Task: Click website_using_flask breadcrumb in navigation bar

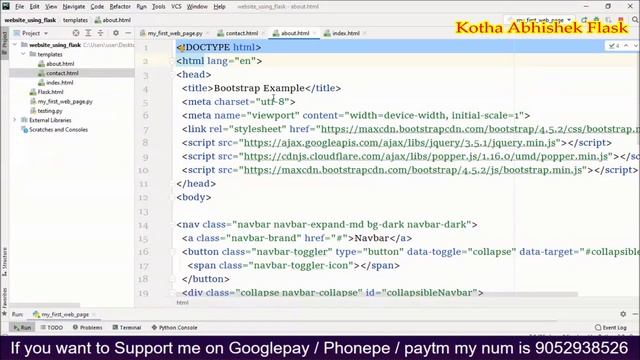Action: [30, 20]
